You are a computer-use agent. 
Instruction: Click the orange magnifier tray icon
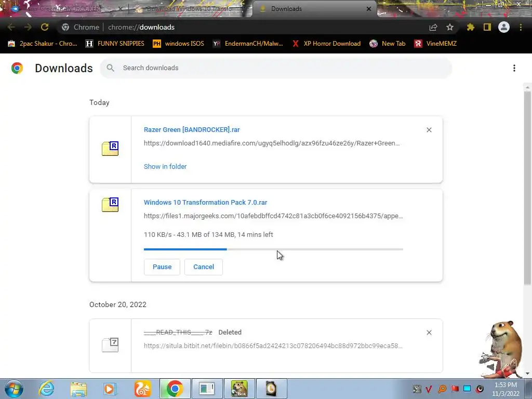click(x=442, y=389)
